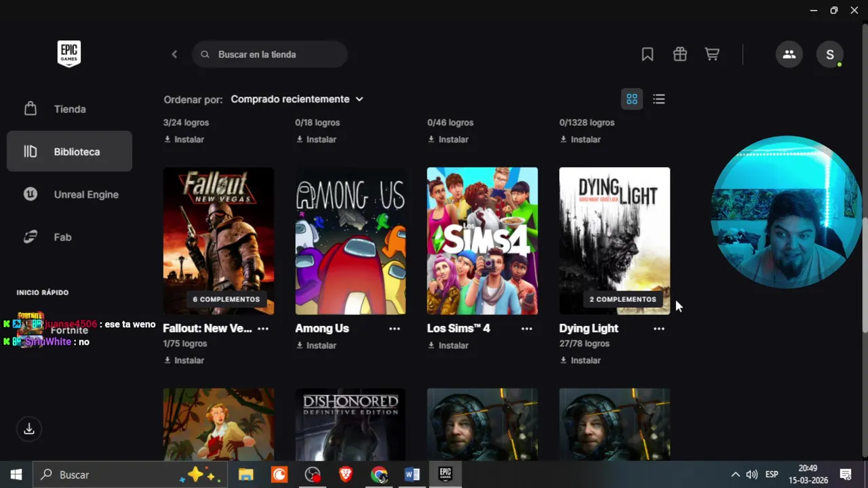Open the notification center icon
The image size is (868, 488).
pos(846,474)
